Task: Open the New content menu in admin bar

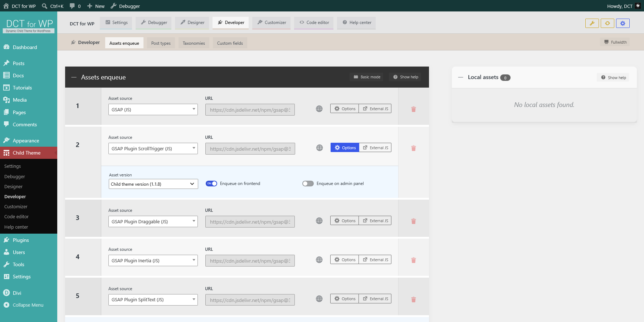Action: (96, 6)
